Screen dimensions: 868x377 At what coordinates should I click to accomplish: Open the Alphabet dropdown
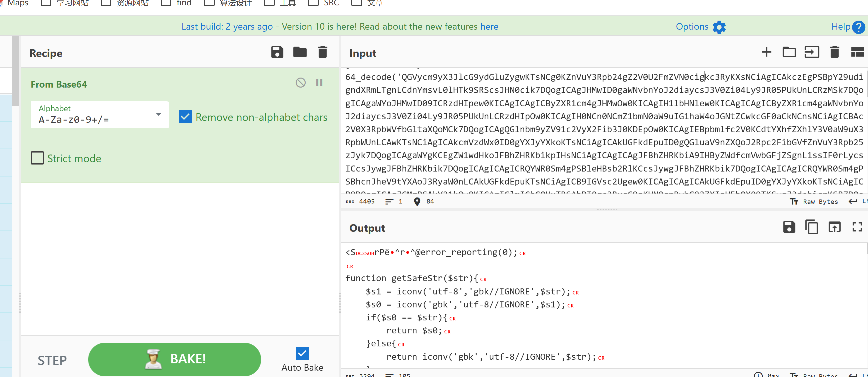(158, 115)
